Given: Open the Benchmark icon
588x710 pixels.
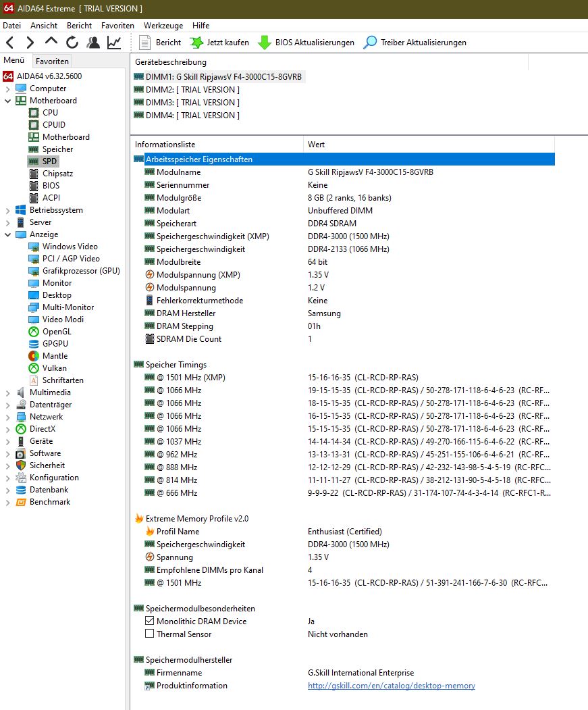Looking at the screenshot, I should coord(21,502).
